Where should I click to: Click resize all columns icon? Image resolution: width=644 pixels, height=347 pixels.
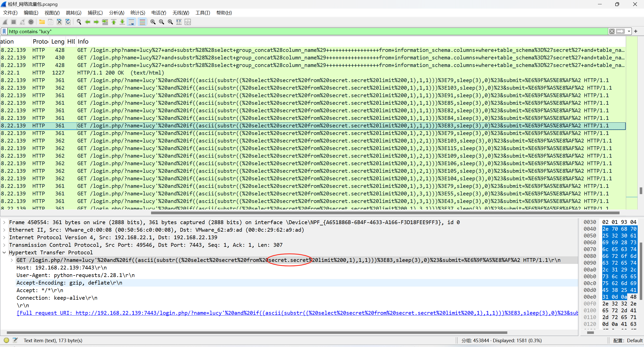179,22
